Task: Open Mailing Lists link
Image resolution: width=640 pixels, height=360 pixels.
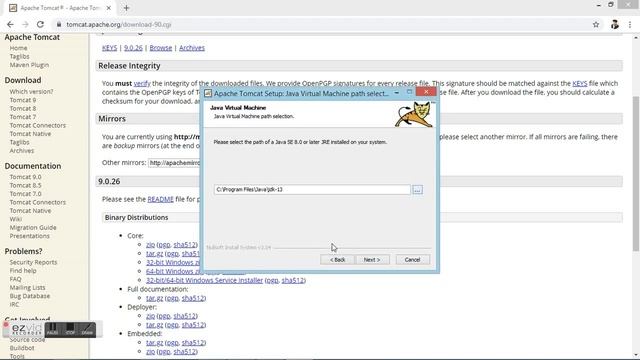Action: pyautogui.click(x=27, y=288)
